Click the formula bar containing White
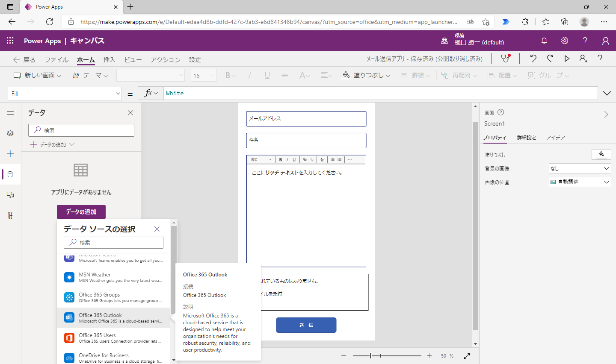Viewport: 616px width, 364px height. click(x=380, y=93)
